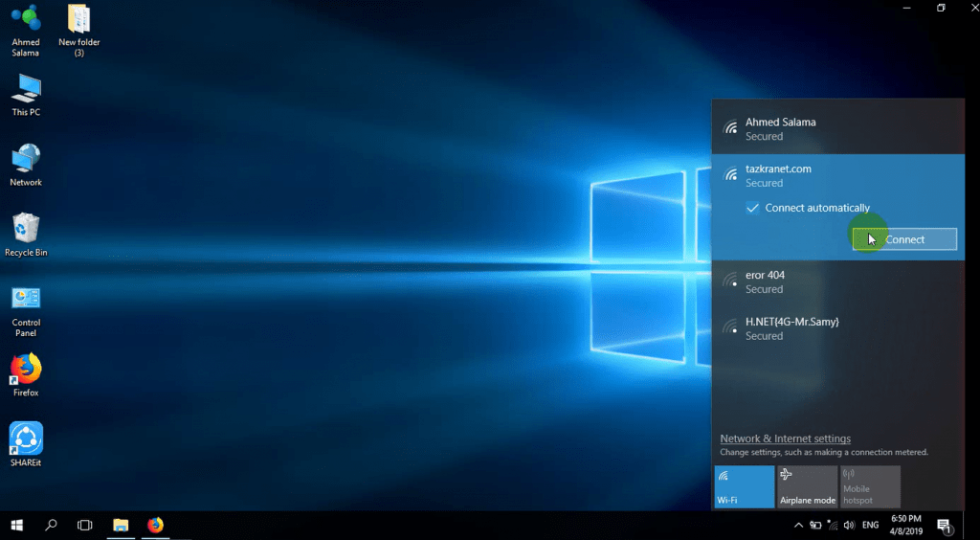Open Task View in the taskbar

click(84, 525)
